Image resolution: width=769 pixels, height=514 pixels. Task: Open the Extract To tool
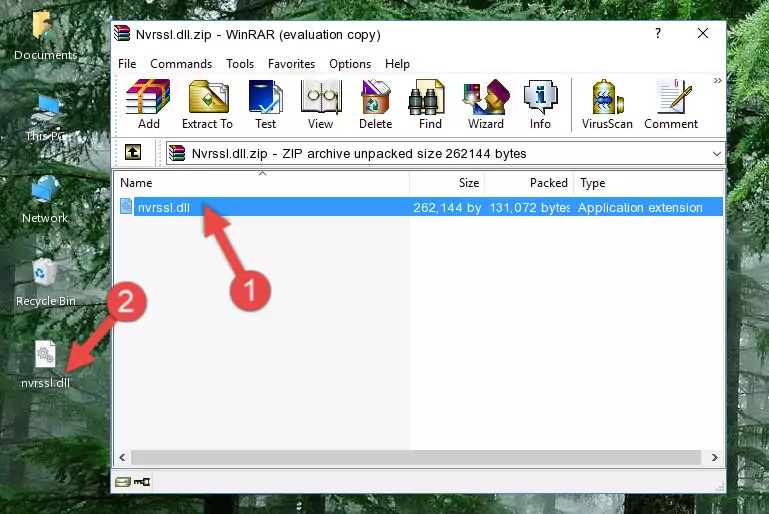pyautogui.click(x=207, y=104)
